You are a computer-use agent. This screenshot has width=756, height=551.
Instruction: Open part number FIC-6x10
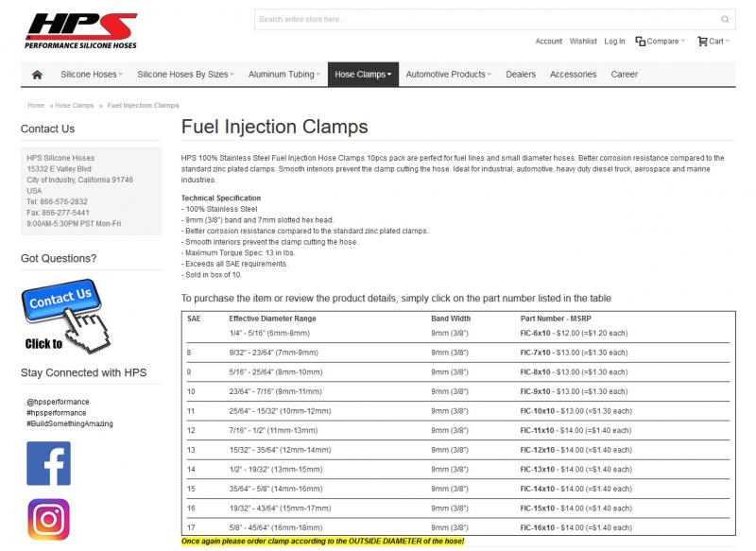(535, 333)
